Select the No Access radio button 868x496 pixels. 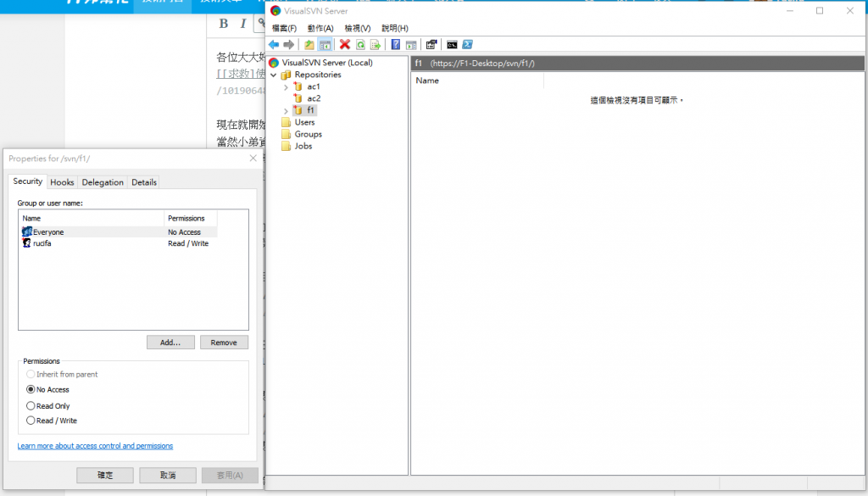point(31,390)
